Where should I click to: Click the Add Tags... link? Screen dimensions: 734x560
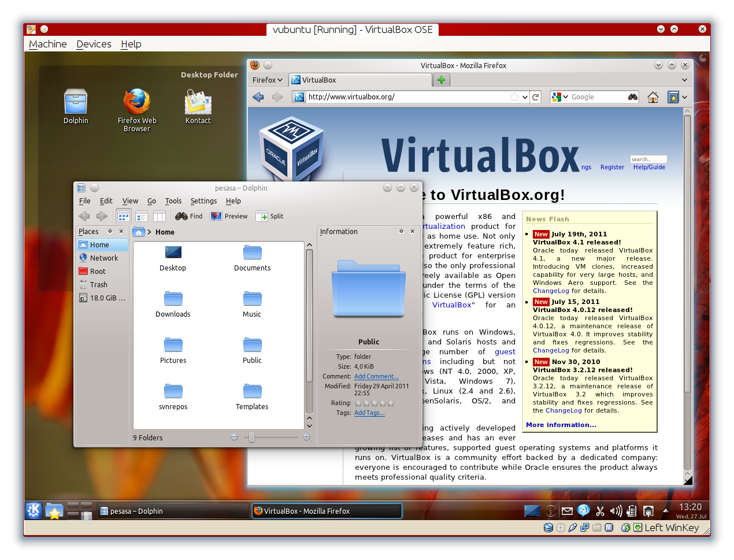[369, 413]
